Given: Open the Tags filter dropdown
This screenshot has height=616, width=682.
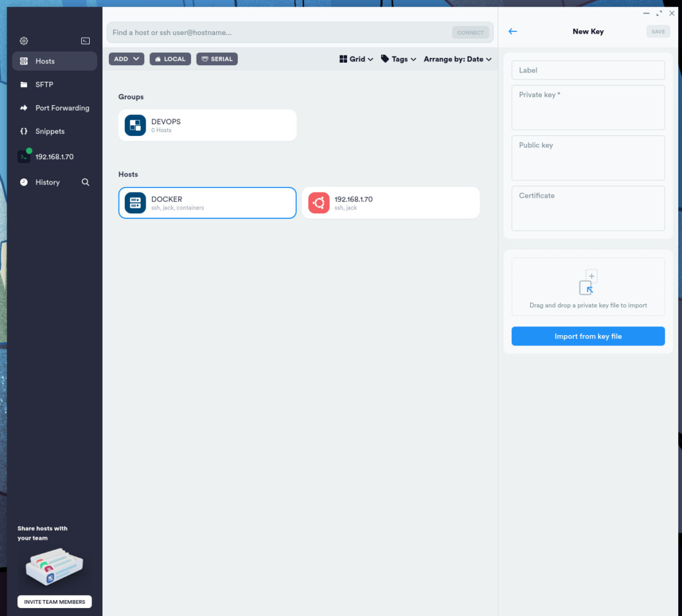Looking at the screenshot, I should point(398,58).
